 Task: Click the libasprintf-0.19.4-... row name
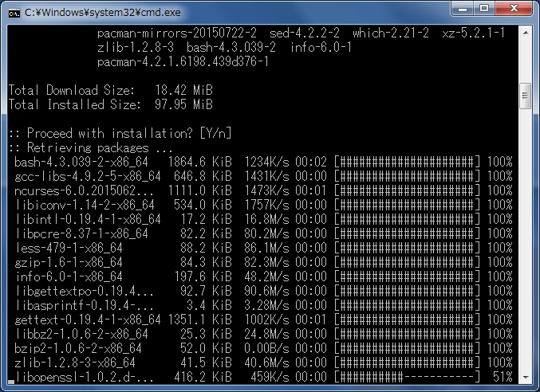pos(85,305)
